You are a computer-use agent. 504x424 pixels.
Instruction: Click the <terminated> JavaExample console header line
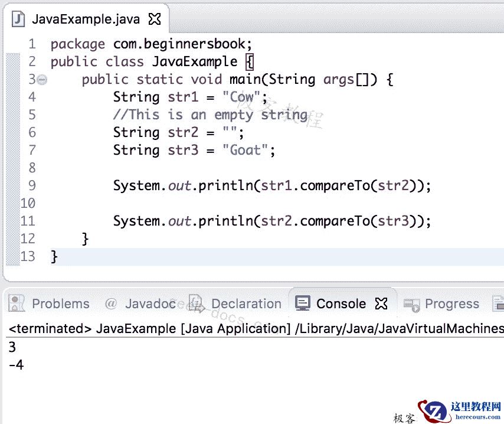click(118, 328)
